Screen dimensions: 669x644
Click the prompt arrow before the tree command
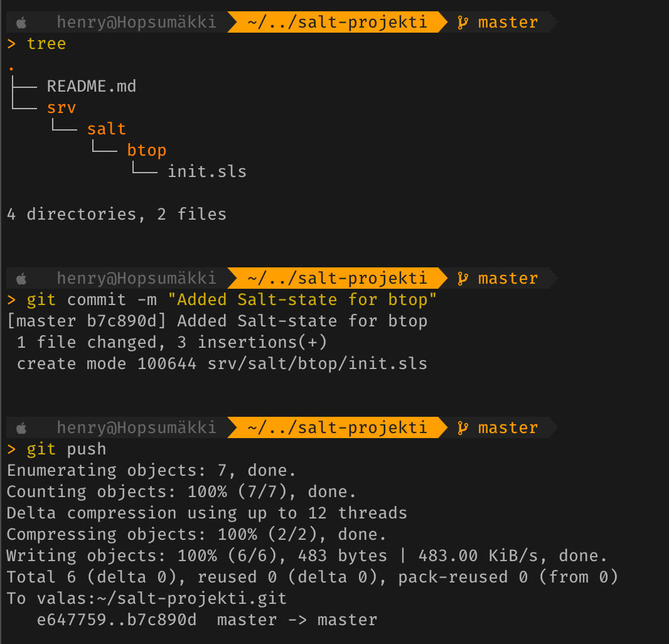(x=11, y=44)
